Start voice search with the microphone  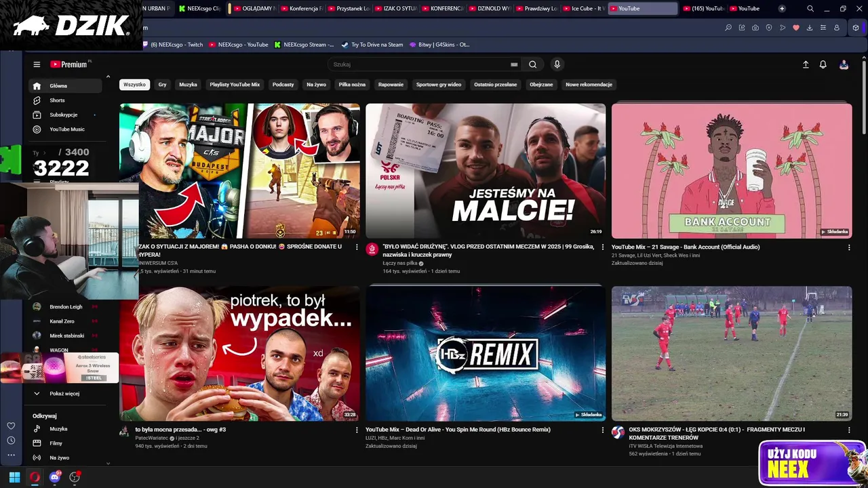[557, 64]
